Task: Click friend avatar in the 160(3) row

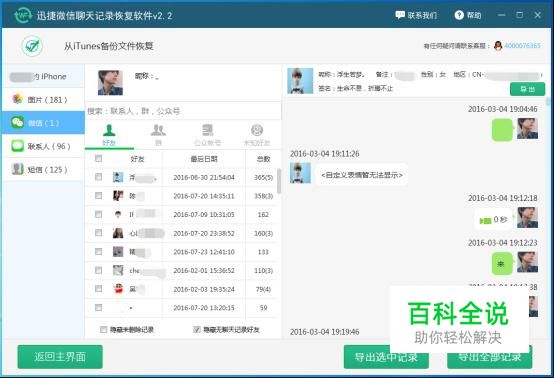Action: (118, 233)
